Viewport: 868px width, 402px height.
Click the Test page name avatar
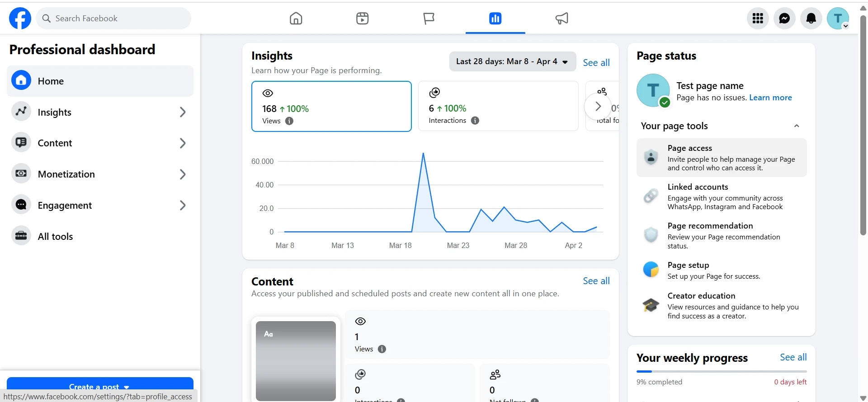653,90
